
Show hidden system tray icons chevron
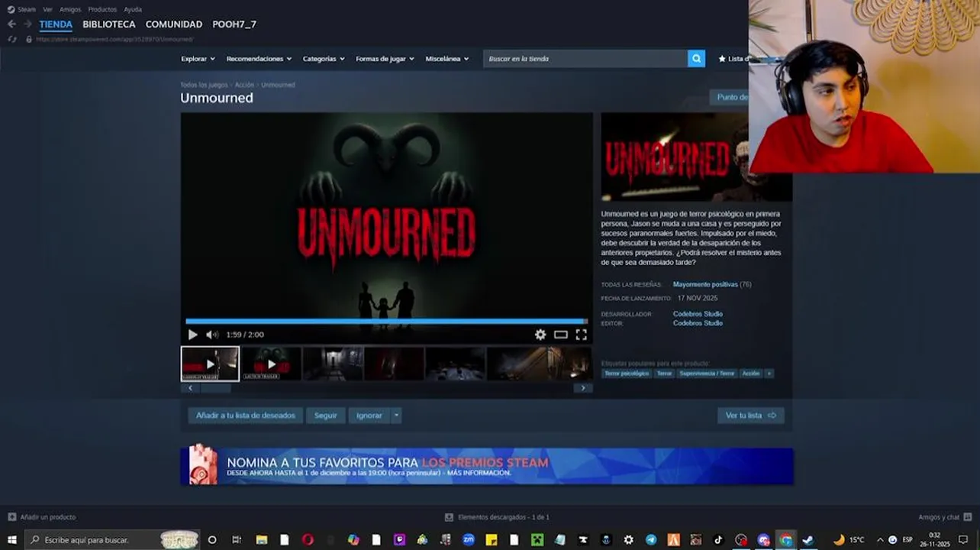click(x=879, y=539)
